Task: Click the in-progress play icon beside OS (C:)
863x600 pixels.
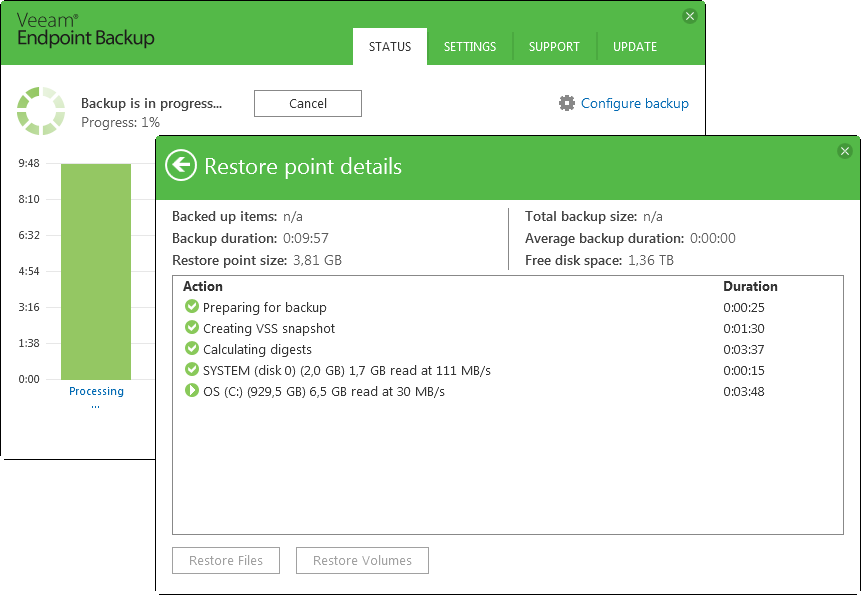Action: (x=192, y=391)
